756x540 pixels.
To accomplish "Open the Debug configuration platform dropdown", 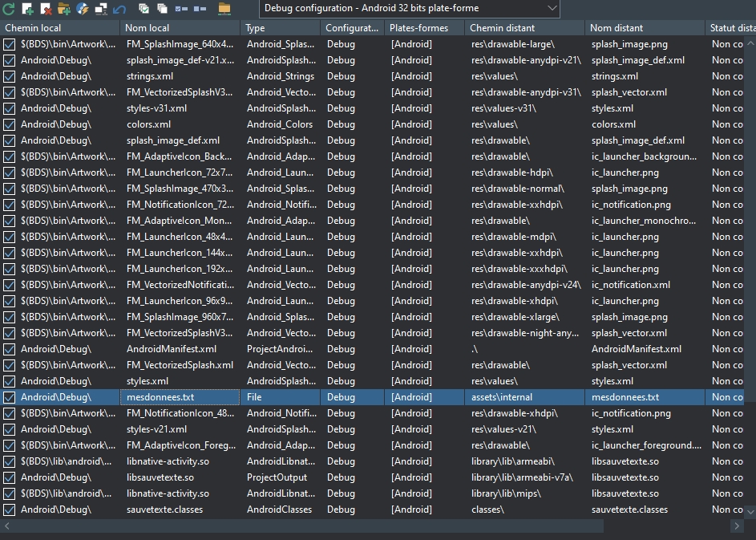I will pyautogui.click(x=410, y=8).
